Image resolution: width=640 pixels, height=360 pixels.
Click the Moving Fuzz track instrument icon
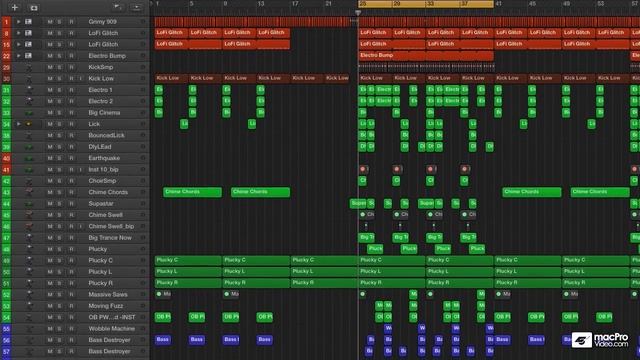[29, 306]
